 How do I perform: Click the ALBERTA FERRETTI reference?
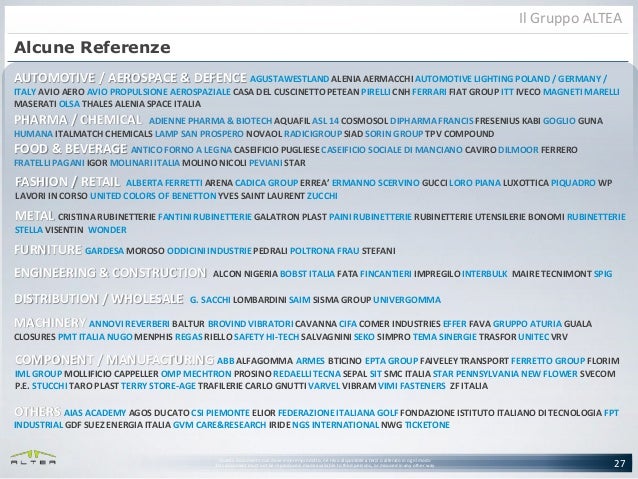pyautogui.click(x=164, y=183)
